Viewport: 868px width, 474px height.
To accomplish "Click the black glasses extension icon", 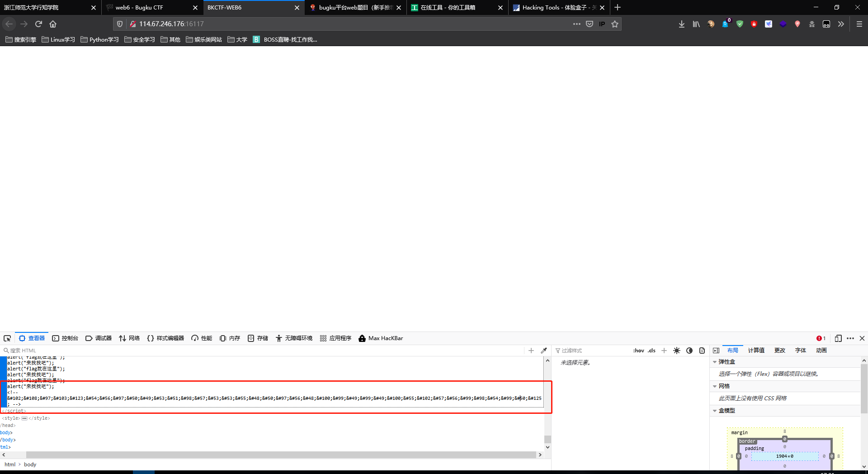I will [x=826, y=24].
